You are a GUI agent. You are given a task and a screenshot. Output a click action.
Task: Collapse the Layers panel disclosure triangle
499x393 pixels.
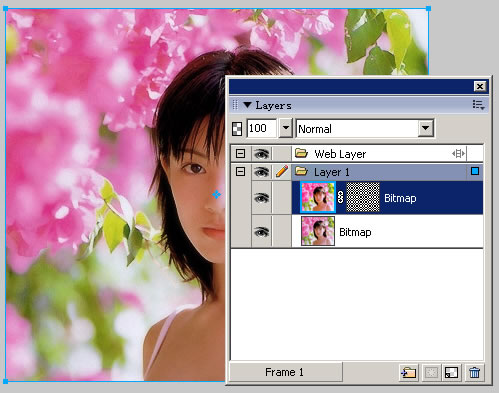coord(247,105)
